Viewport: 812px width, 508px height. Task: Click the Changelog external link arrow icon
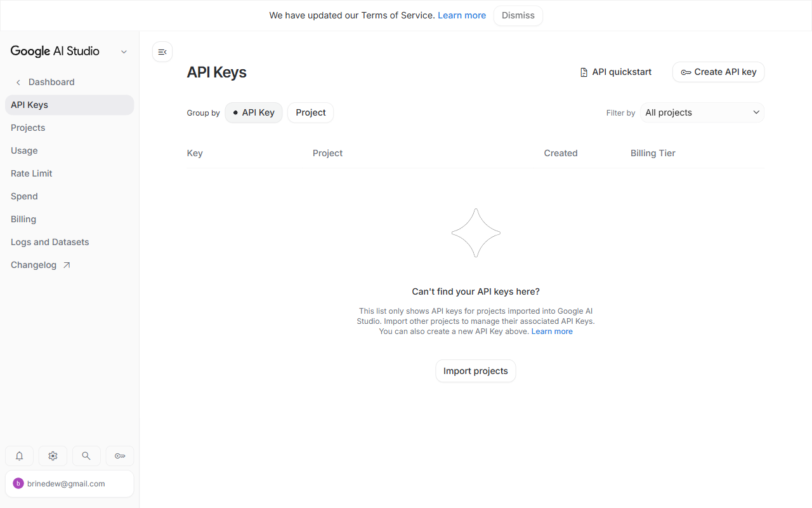(x=67, y=265)
